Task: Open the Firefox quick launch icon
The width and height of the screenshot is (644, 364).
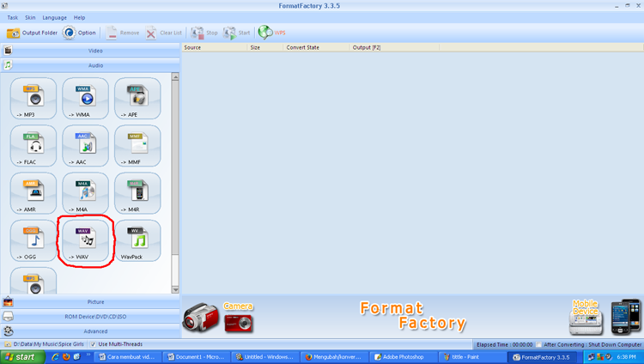Action: tap(66, 357)
